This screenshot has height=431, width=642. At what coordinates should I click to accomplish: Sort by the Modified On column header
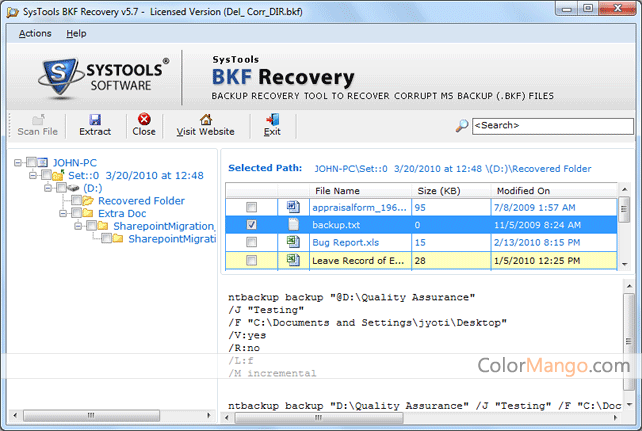pyautogui.click(x=523, y=190)
